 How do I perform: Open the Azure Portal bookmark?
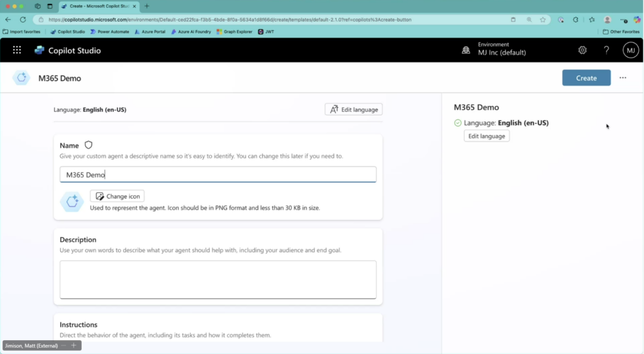[150, 31]
